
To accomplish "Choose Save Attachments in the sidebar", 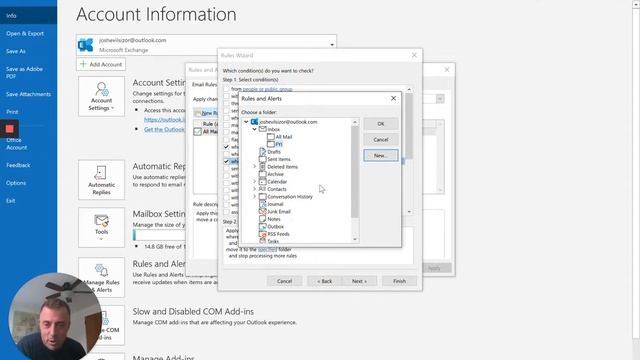I will (x=29, y=94).
